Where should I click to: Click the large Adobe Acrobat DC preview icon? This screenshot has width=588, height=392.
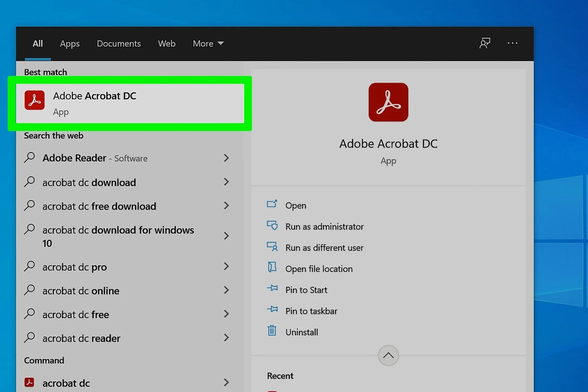(x=388, y=102)
